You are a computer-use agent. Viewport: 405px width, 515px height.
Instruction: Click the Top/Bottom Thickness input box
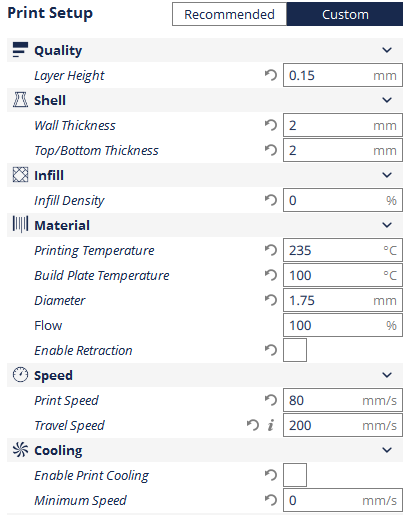[x=343, y=150]
